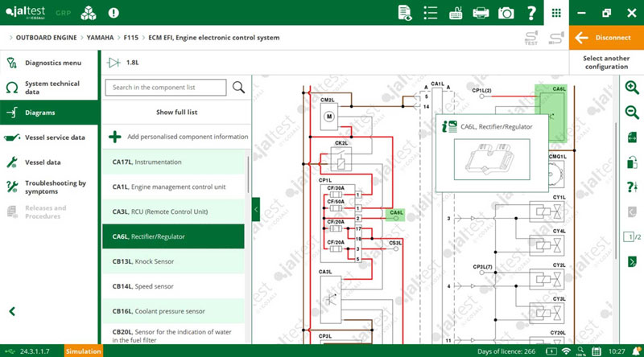Select CA6L, Rectifier/Regulator list row
Viewport: 644px width, 357px height.
173,236
